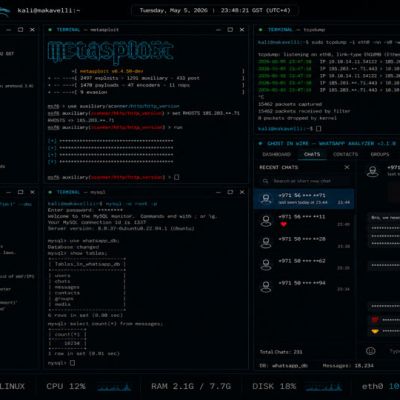Click the red heart emoji in conversation
The width and height of the screenshot is (400, 400).
coord(375,320)
